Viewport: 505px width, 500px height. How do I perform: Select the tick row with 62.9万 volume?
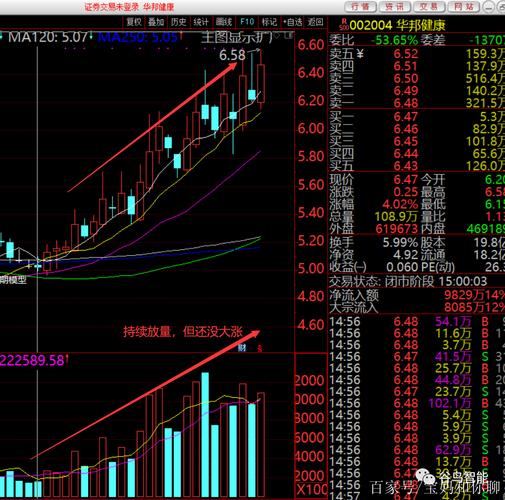[417, 450]
